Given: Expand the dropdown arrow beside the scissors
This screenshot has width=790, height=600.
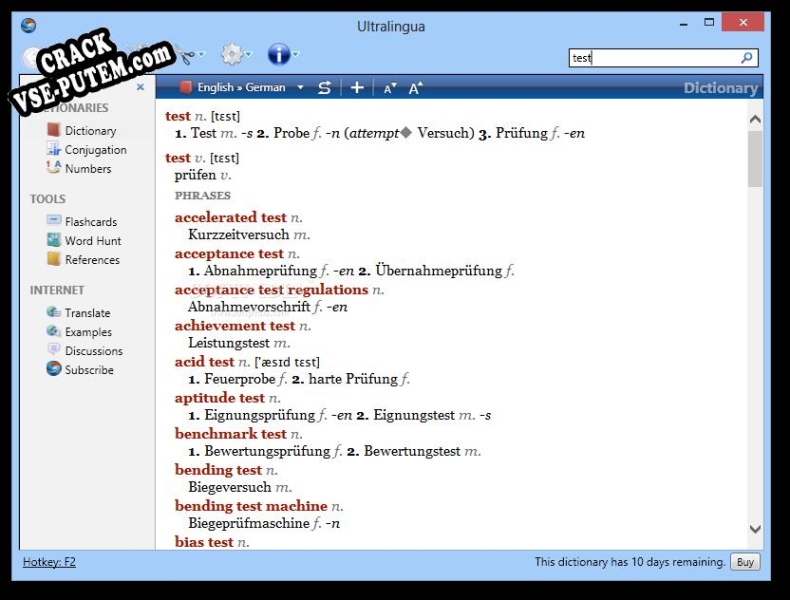Looking at the screenshot, I should [202, 54].
